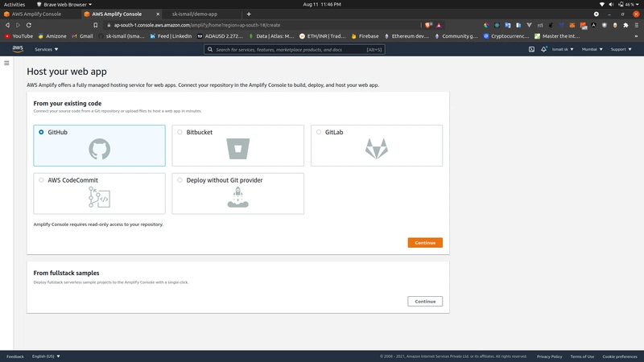Select the GitLab radio option
644x362 pixels.
click(319, 132)
